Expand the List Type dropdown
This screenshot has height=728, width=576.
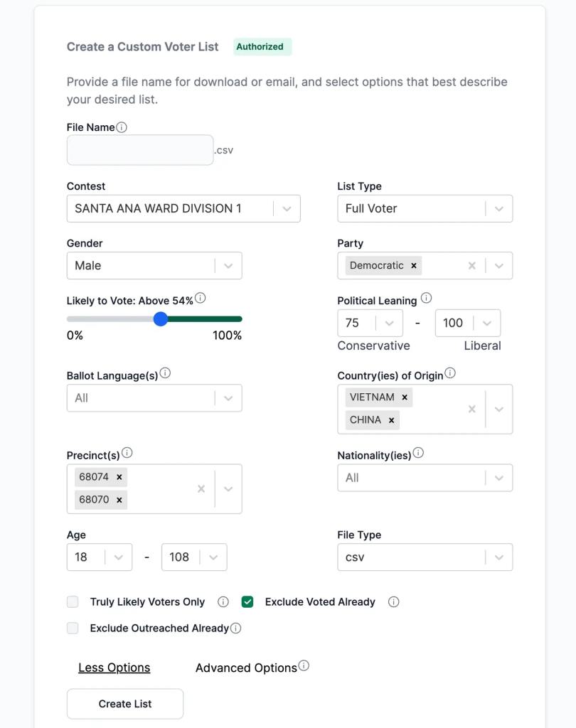(425, 208)
